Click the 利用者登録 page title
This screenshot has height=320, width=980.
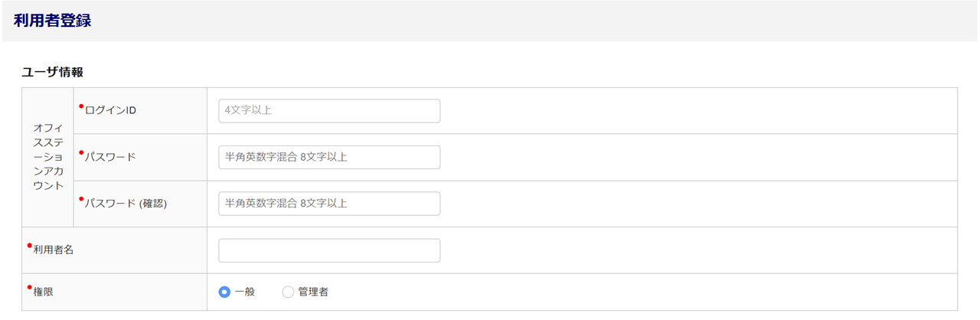pos(52,21)
